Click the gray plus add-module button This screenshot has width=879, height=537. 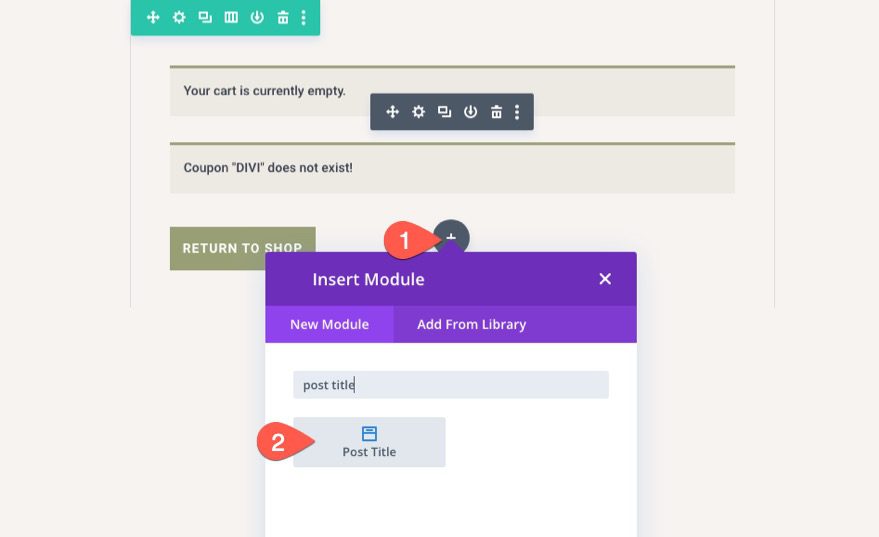point(452,236)
